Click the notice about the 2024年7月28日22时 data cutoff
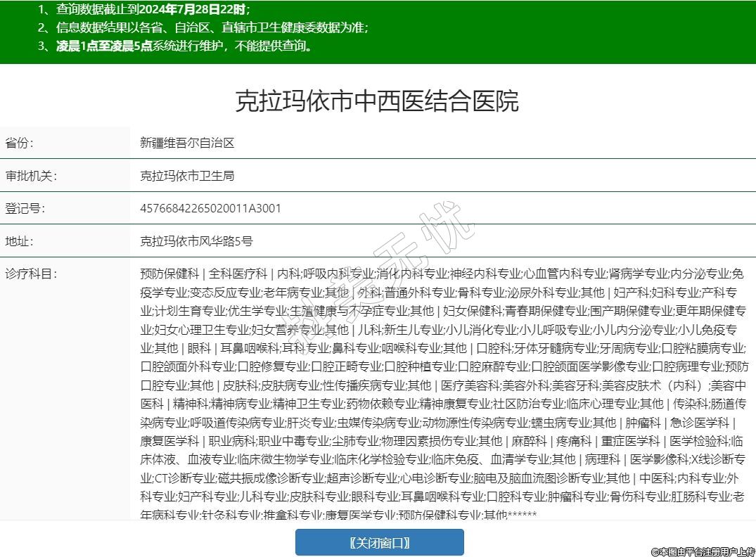This screenshot has height=557, width=756. (x=144, y=10)
